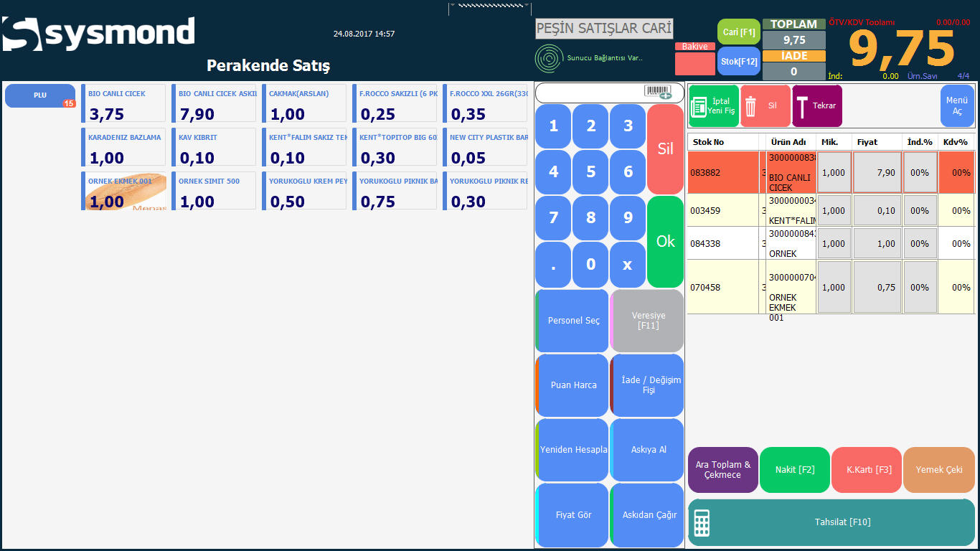Add ORNEK EKMEK 001 product tile
The height and width of the screenshot is (551, 980).
(123, 191)
